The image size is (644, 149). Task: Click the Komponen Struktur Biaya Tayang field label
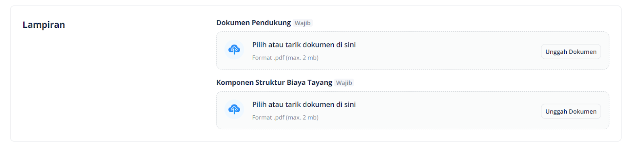(x=274, y=82)
